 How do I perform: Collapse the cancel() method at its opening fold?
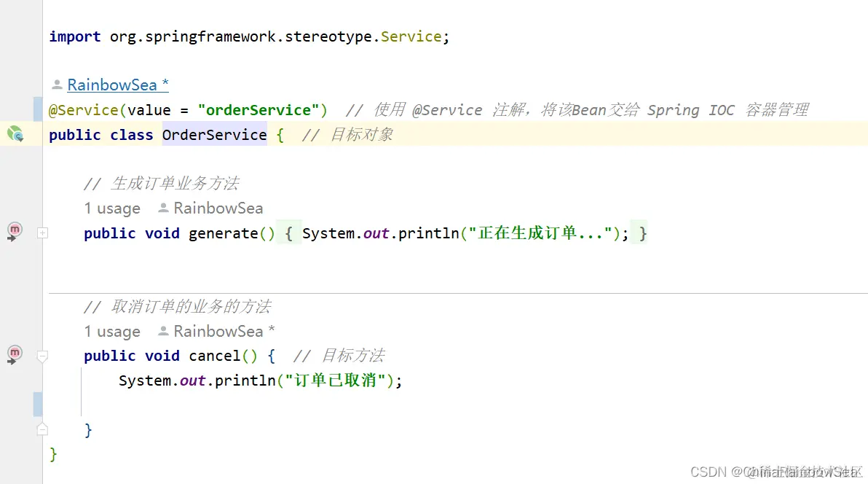click(43, 356)
